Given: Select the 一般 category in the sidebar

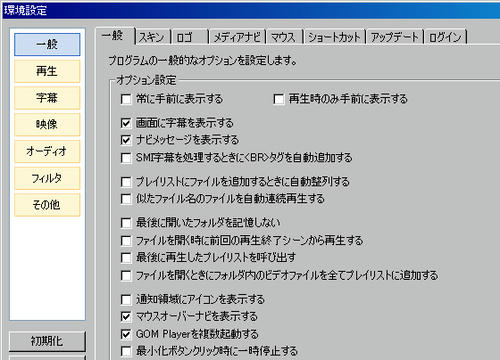Looking at the screenshot, I should click(x=47, y=44).
